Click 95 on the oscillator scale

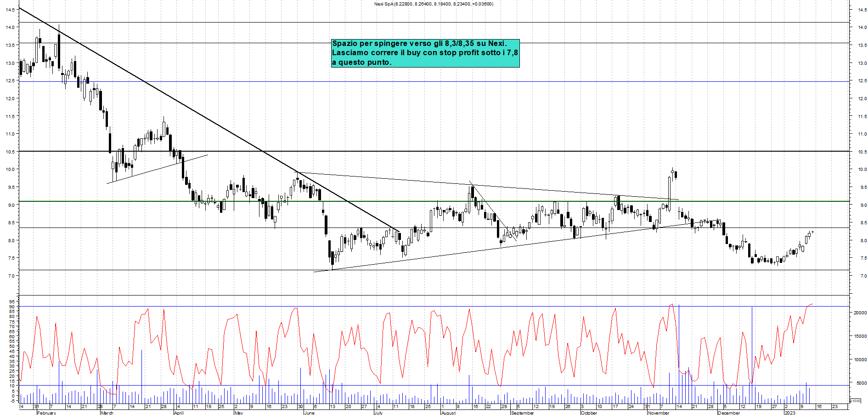click(x=12, y=302)
